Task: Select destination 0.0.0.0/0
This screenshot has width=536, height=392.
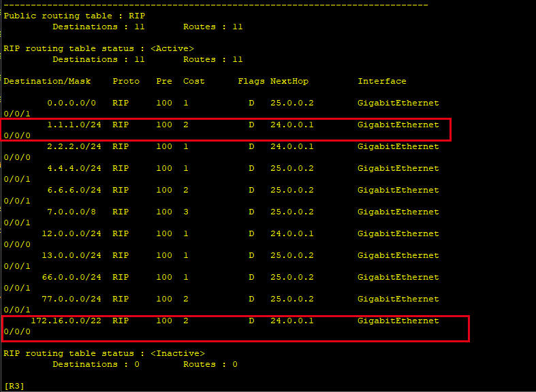Action: (72, 103)
